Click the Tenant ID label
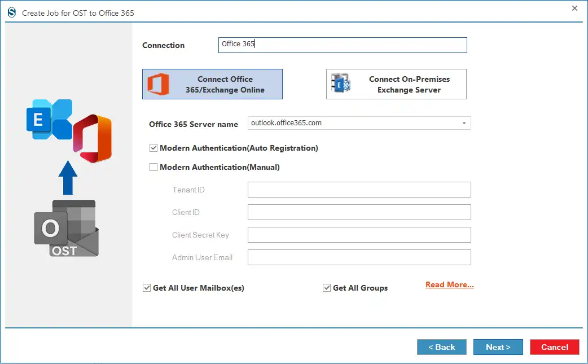 (188, 190)
